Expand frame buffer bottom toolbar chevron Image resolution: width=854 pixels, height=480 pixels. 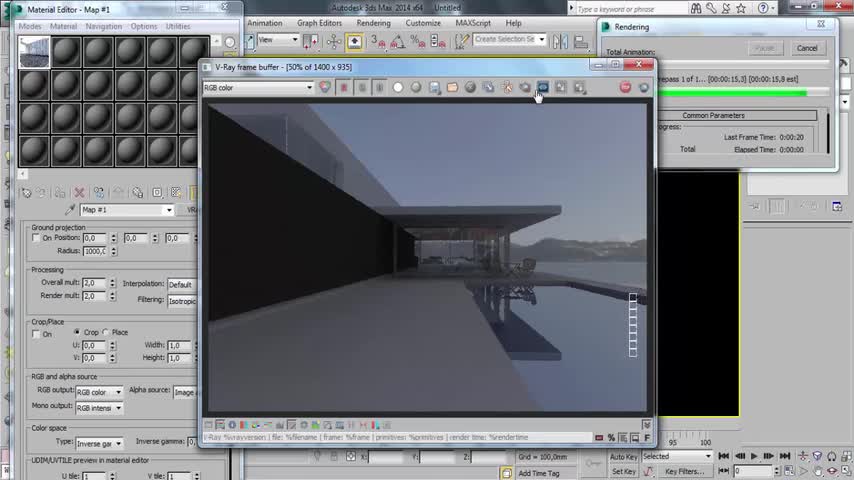coord(646,425)
